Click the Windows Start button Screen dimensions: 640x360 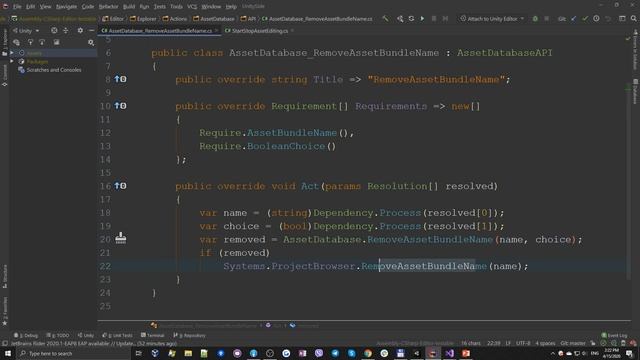[x=7, y=353]
